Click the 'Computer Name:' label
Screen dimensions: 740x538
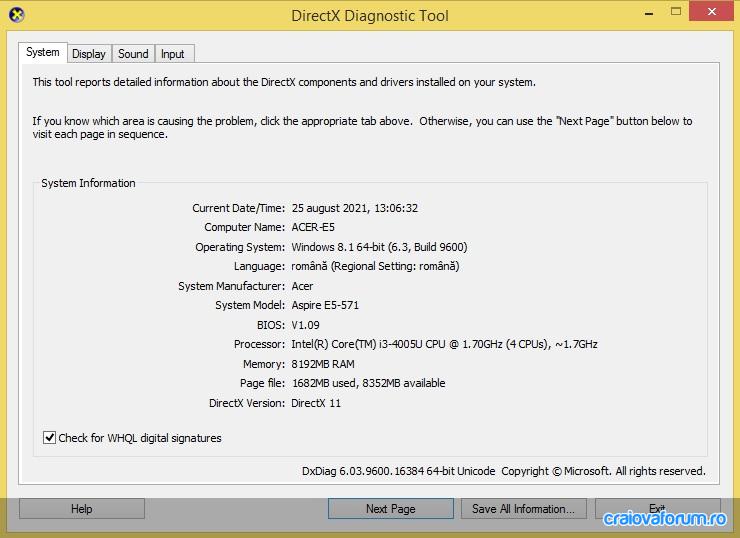click(x=244, y=227)
